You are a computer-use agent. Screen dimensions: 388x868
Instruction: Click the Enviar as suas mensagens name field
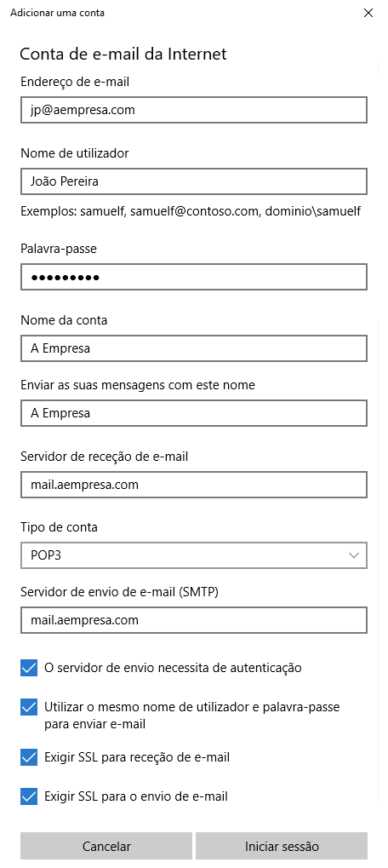pyautogui.click(x=194, y=413)
